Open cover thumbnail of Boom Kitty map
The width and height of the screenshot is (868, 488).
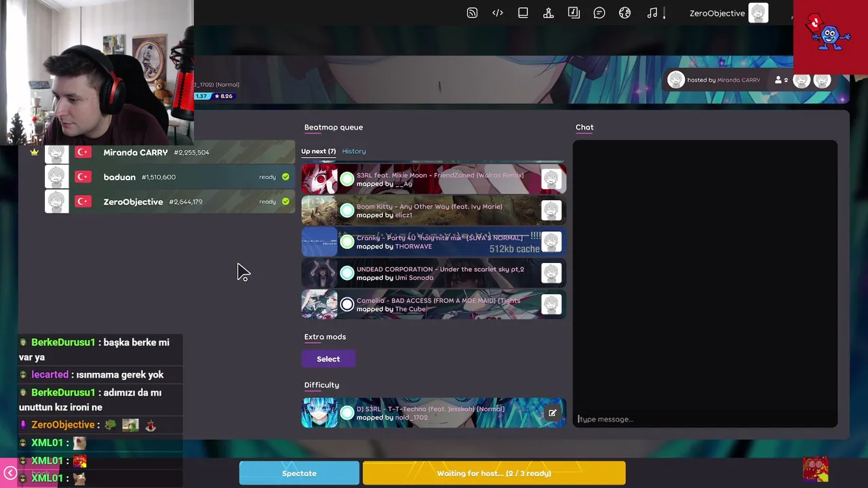[319, 211]
